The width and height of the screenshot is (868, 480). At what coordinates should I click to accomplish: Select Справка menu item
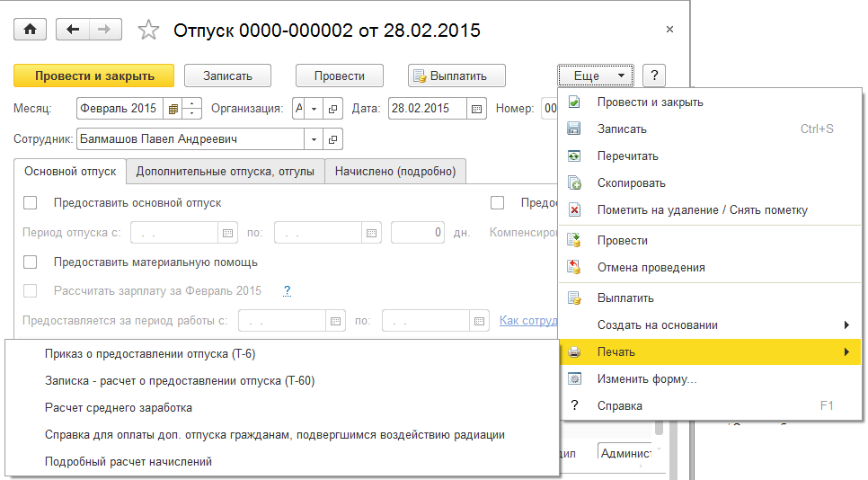coord(710,405)
